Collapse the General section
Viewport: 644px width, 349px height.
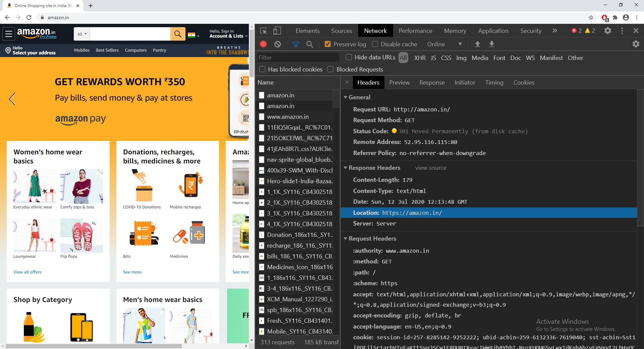click(345, 97)
